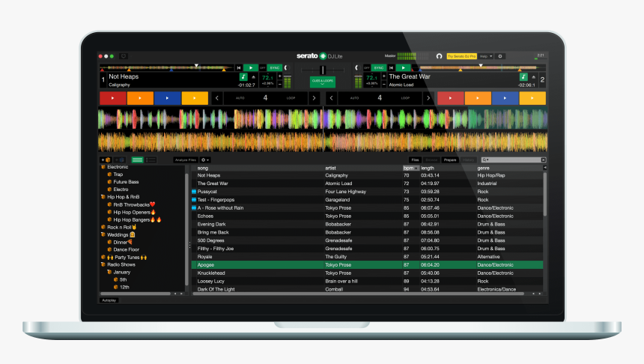Trigger orange cue point on deck 1
The image size is (644, 364).
140,98
